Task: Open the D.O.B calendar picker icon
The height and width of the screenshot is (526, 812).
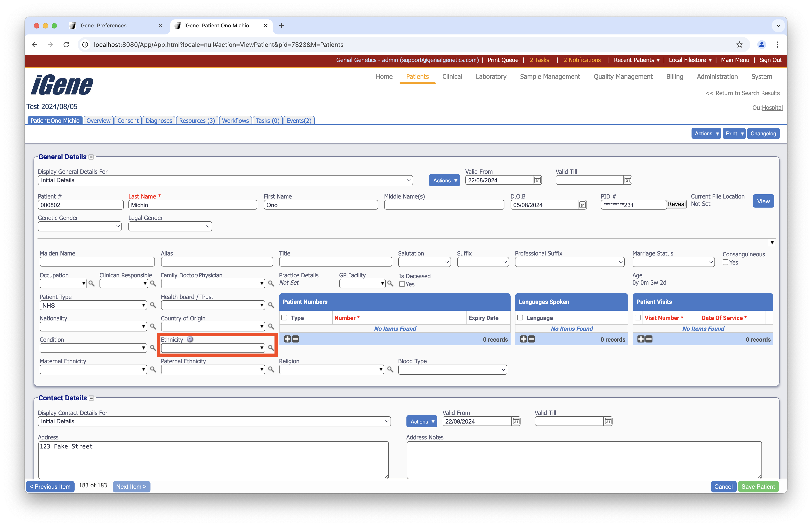Action: point(582,205)
